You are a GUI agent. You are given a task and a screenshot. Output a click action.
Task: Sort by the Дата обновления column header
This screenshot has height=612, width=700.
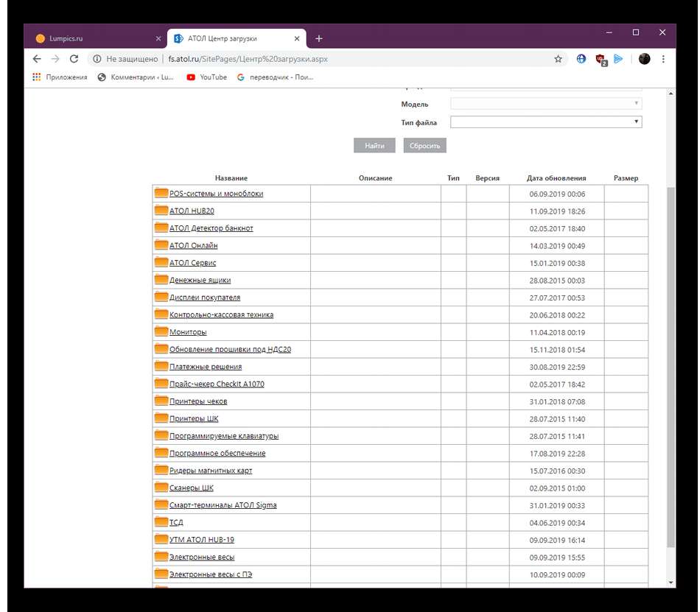pyautogui.click(x=556, y=178)
